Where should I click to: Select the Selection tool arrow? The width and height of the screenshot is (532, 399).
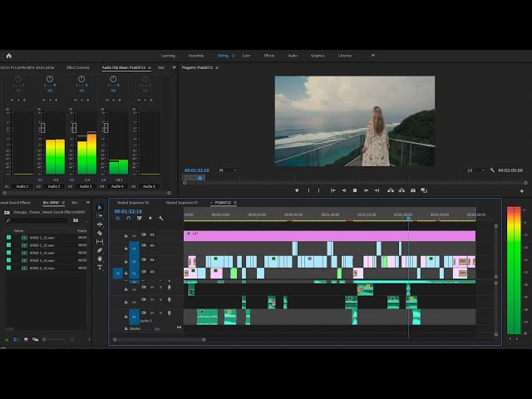[x=100, y=207]
